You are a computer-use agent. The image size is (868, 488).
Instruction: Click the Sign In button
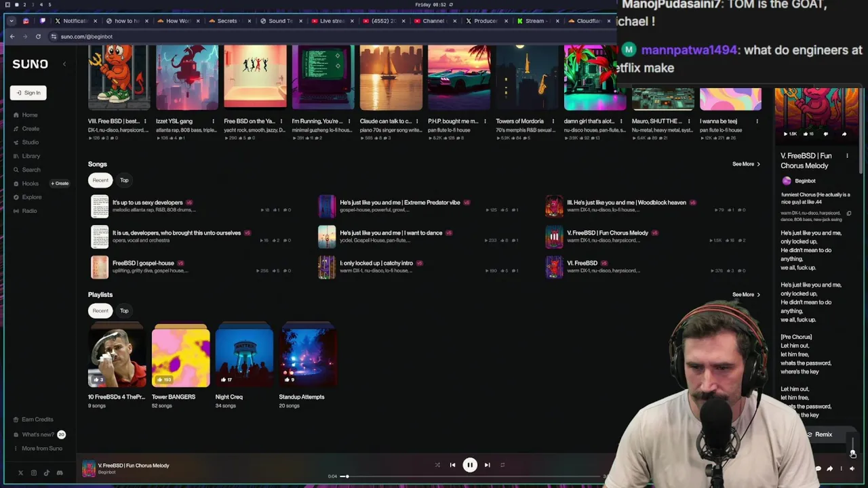pos(28,93)
